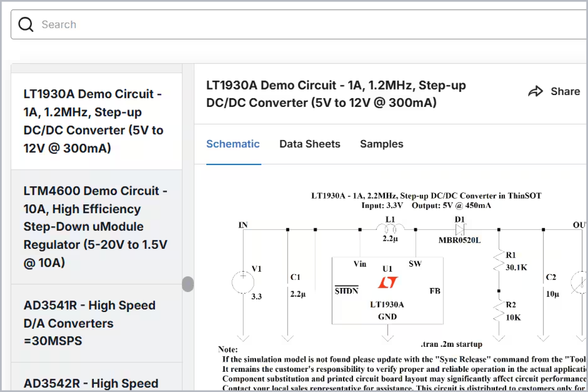Click the red LT logo inside U1
Screen dimensions: 588x392
388,283
